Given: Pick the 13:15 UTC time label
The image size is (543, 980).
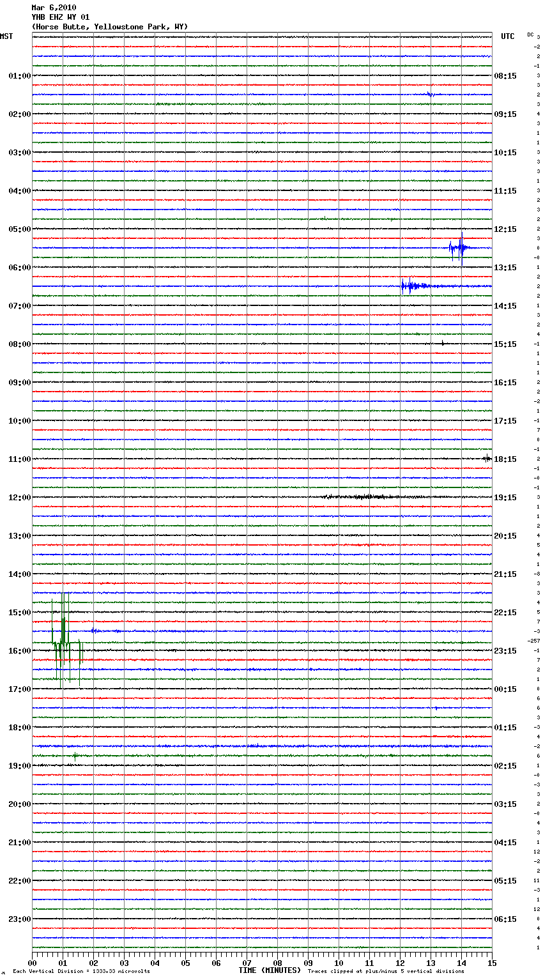Looking at the screenshot, I should point(505,268).
